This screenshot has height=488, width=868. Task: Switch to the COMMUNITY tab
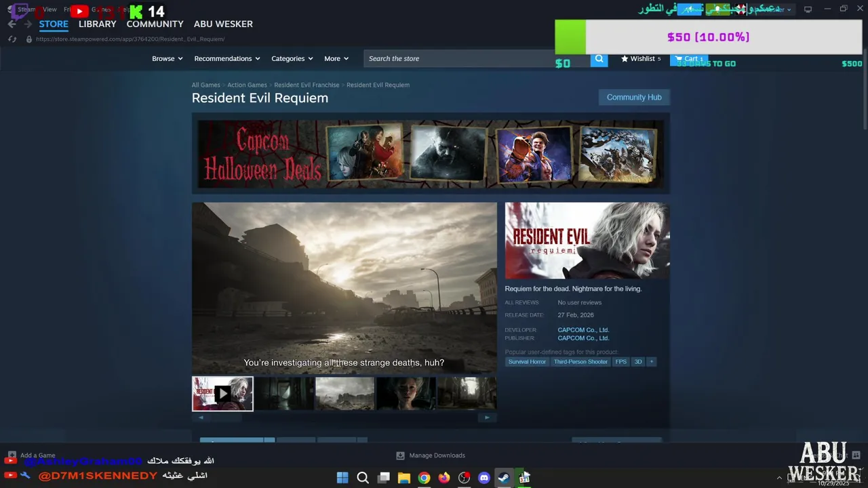[155, 24]
